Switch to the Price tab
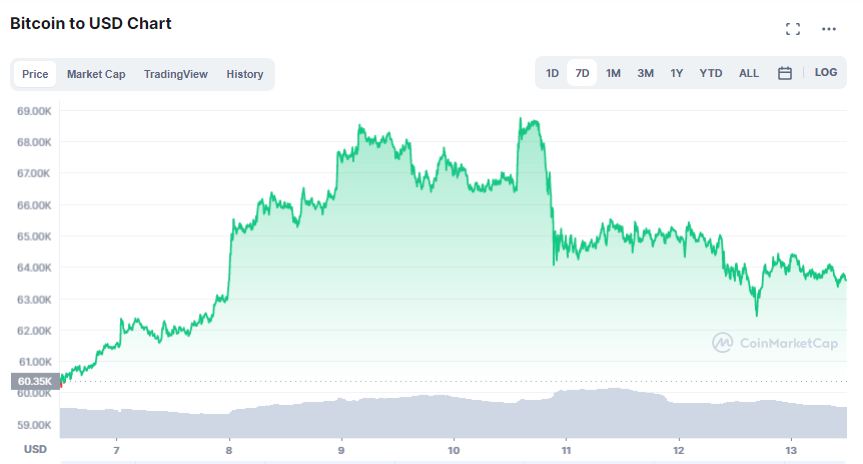 click(35, 74)
